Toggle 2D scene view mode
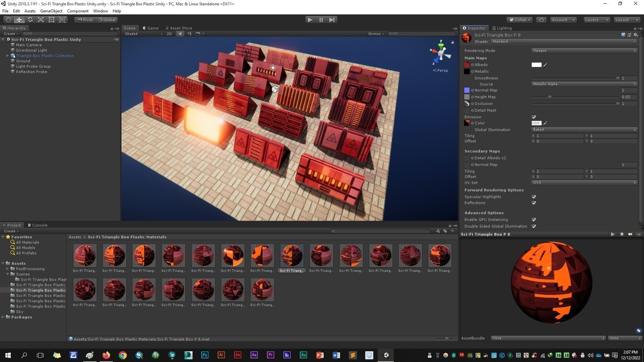Viewport: 644px width, 362px height. 169,34
